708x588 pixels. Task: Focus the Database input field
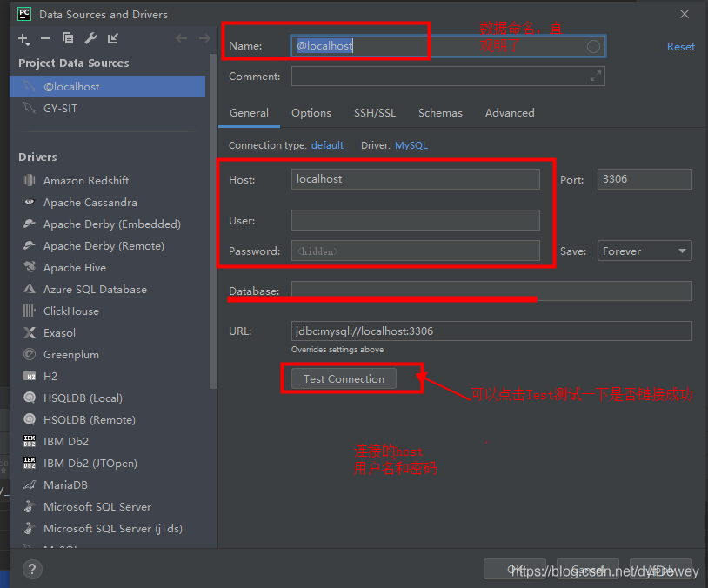491,291
